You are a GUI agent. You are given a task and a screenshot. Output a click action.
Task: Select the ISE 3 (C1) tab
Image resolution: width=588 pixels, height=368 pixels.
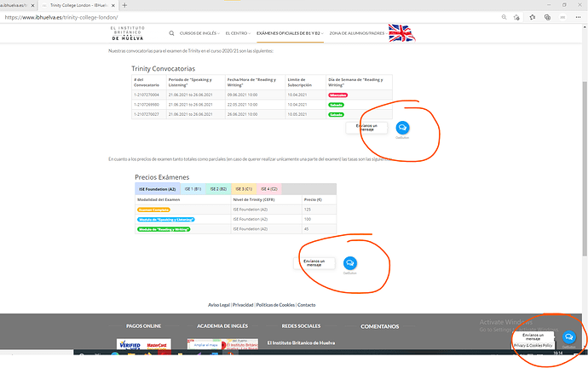click(244, 189)
